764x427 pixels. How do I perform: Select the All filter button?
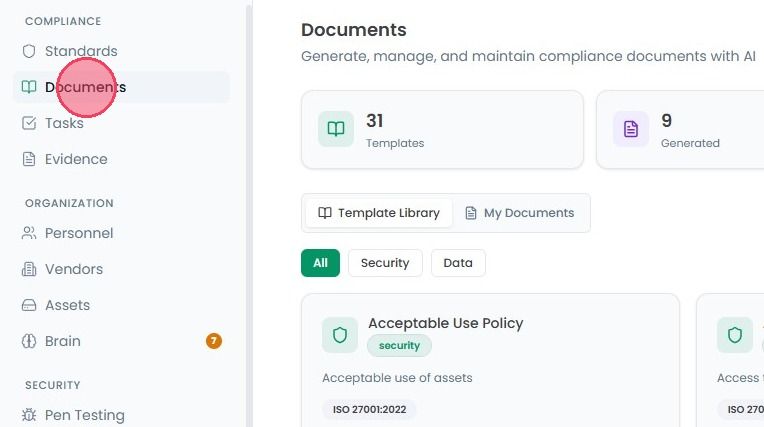click(320, 263)
